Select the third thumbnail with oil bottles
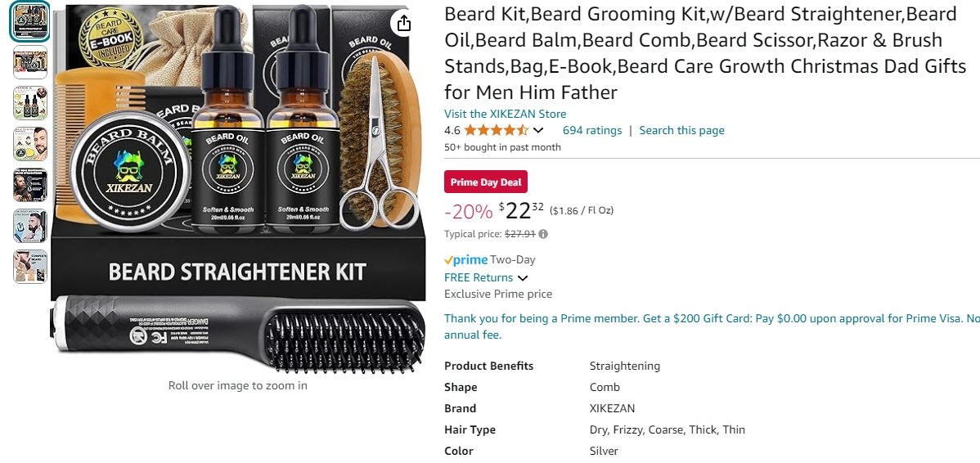 (x=30, y=103)
